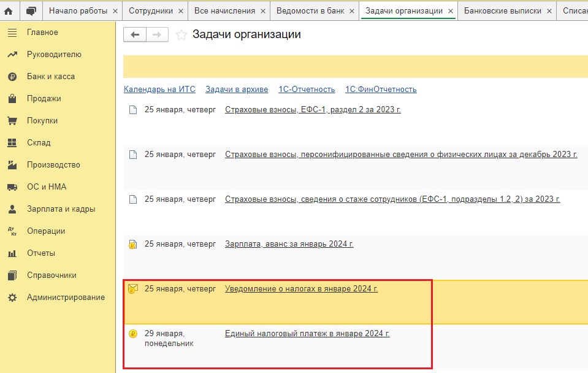This screenshot has width=588, height=373.
Task: Open the Зарплата и кадры section
Action: tap(61, 209)
